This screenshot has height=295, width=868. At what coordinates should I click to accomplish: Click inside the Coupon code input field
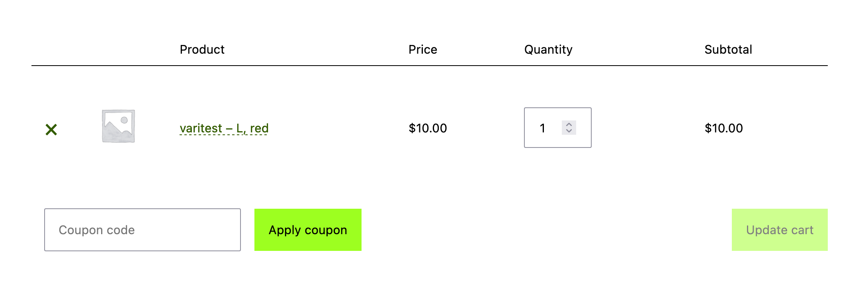142,230
